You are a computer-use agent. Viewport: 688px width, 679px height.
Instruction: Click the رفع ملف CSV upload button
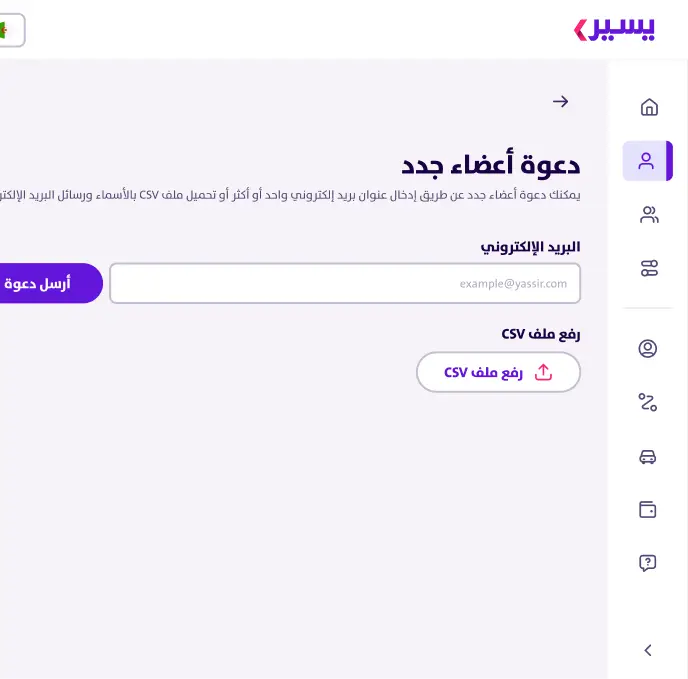click(498, 372)
